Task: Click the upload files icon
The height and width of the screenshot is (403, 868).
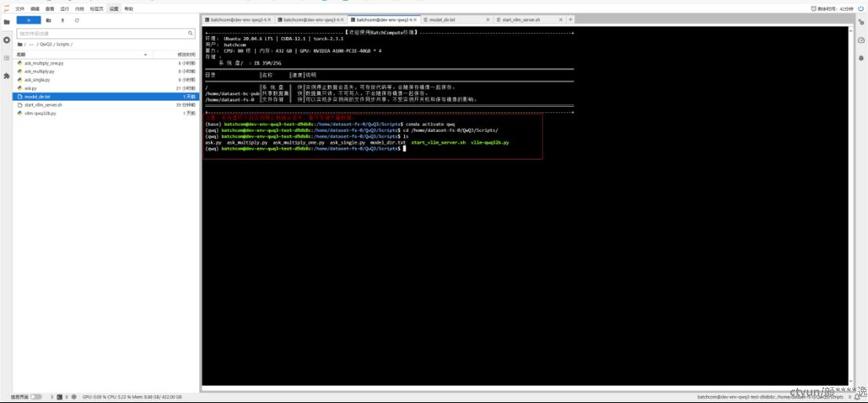Action: [x=63, y=20]
